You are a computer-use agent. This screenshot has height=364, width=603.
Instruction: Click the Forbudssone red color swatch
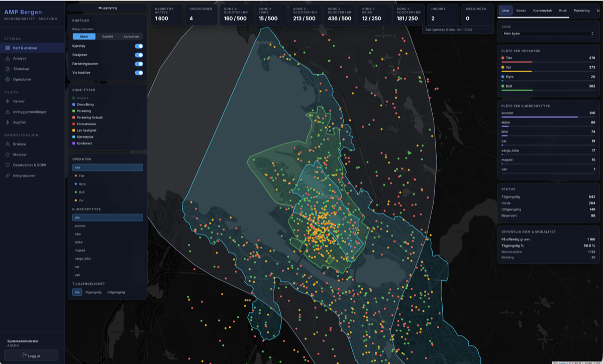(74, 124)
